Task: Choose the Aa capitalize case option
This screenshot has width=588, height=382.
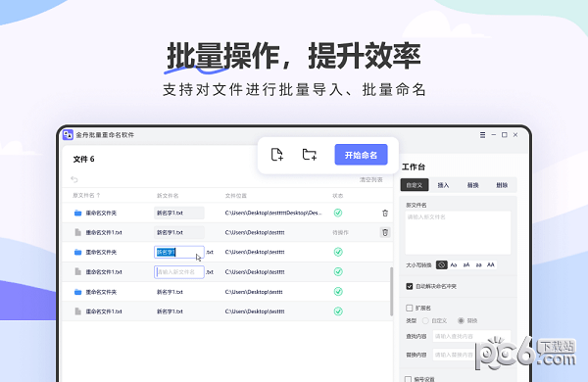Action: coord(454,265)
